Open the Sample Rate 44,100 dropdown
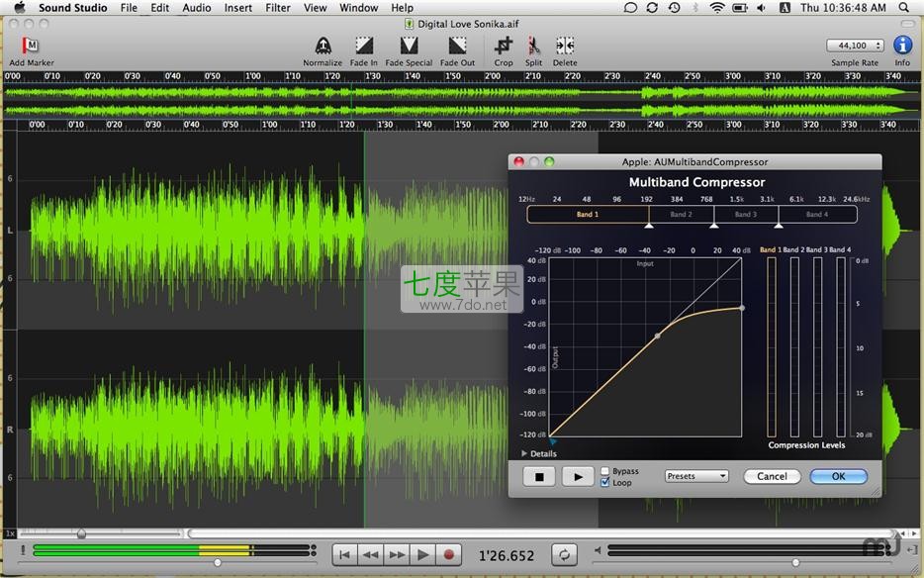This screenshot has width=924, height=578. [x=854, y=46]
